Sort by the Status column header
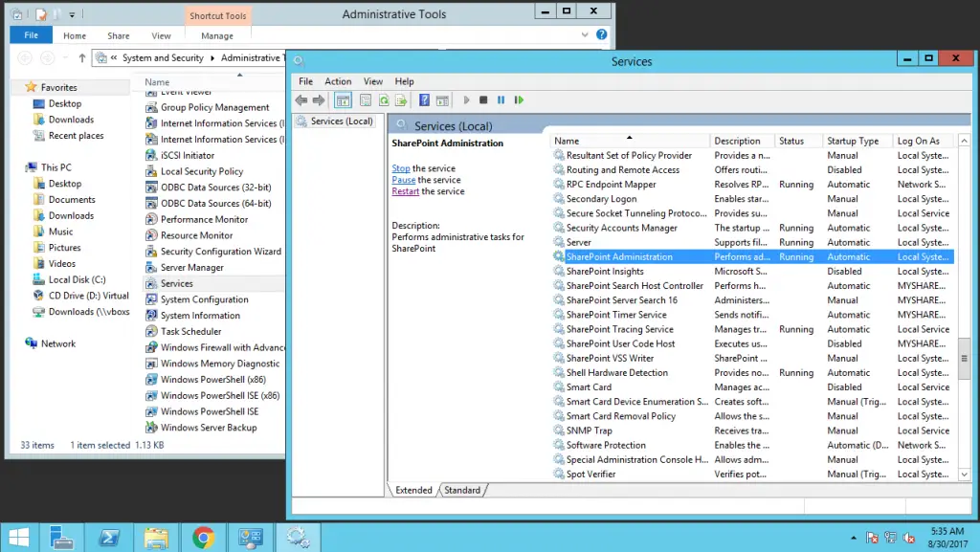The image size is (980, 552). (797, 142)
